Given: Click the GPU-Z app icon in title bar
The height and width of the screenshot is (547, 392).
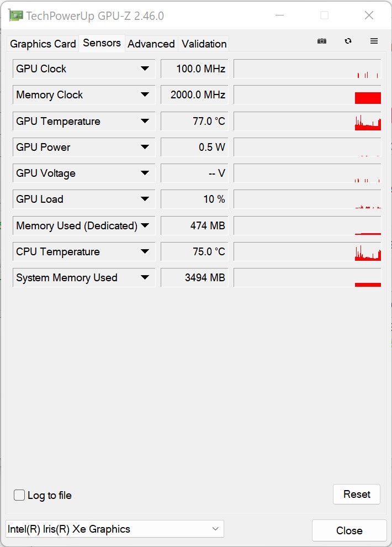Looking at the screenshot, I should pyautogui.click(x=17, y=15).
